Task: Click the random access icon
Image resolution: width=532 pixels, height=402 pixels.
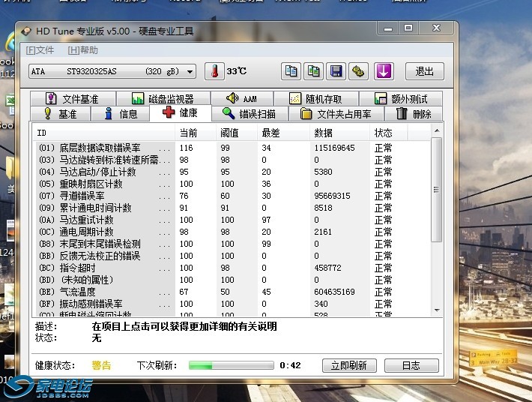Action: (294, 99)
